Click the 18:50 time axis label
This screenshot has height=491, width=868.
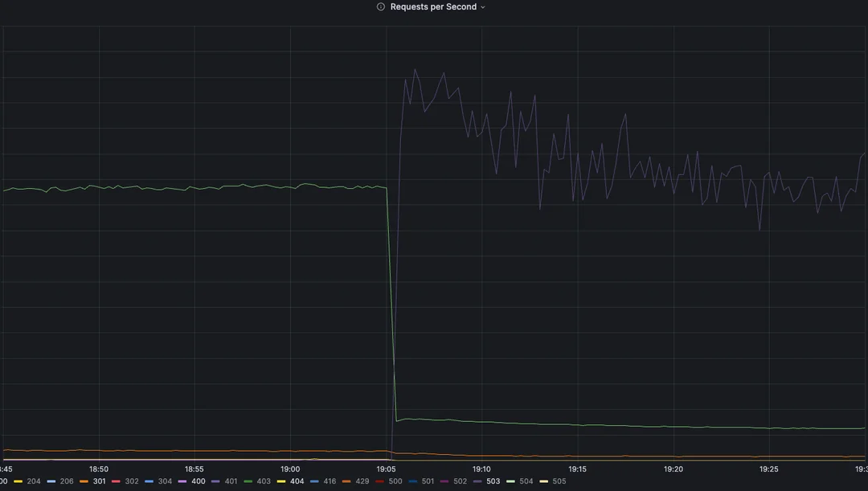[x=99, y=468]
